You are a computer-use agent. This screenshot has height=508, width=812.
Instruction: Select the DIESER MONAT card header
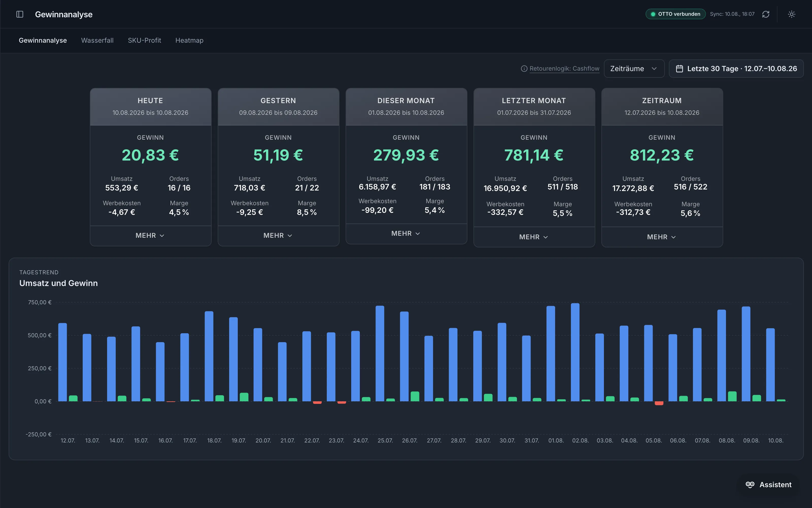(x=406, y=107)
